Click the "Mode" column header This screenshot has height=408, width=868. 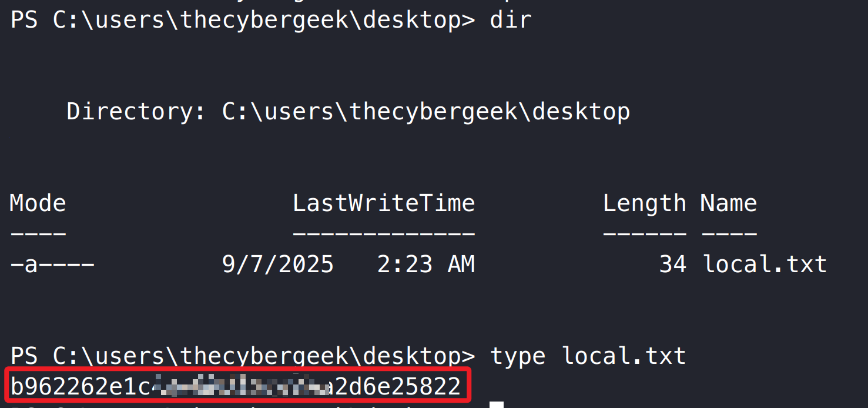(x=38, y=203)
